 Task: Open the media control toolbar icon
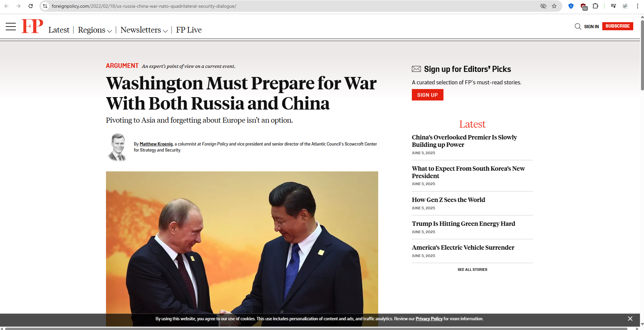coord(613,6)
